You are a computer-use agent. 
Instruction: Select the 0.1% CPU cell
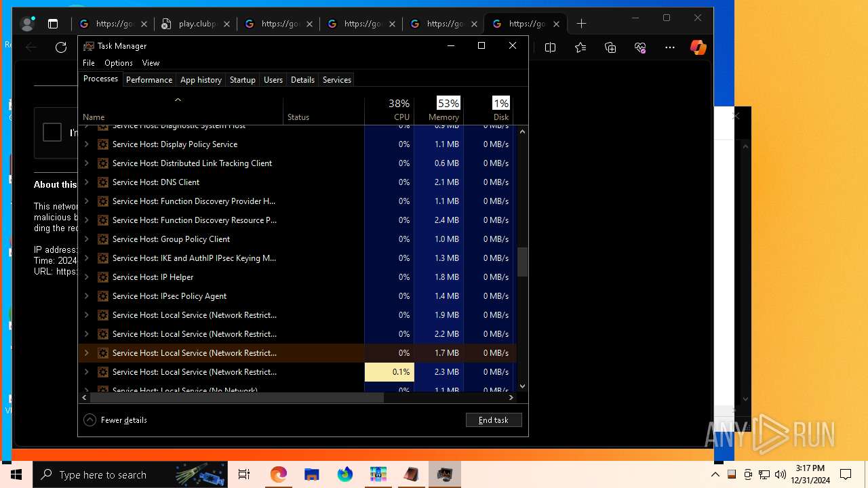coord(389,372)
